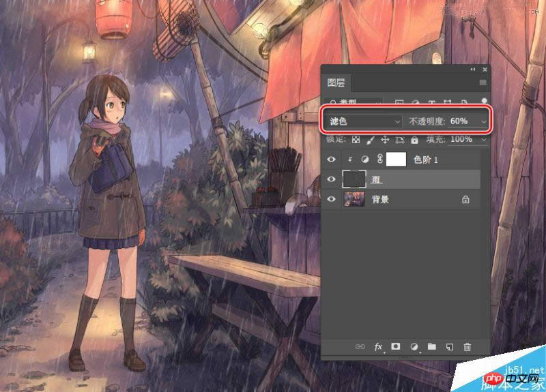Create a new layer group folder
This screenshot has height=392, width=546.
[431, 347]
